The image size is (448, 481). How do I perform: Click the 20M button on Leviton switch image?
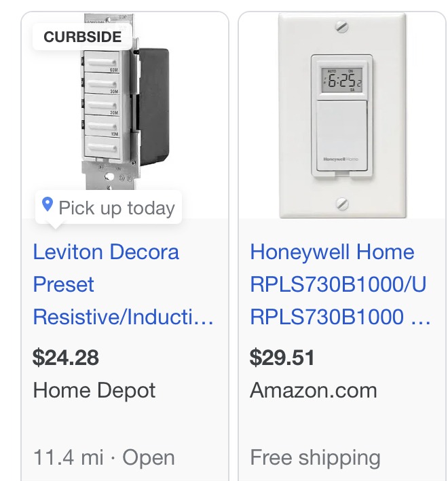[102, 105]
